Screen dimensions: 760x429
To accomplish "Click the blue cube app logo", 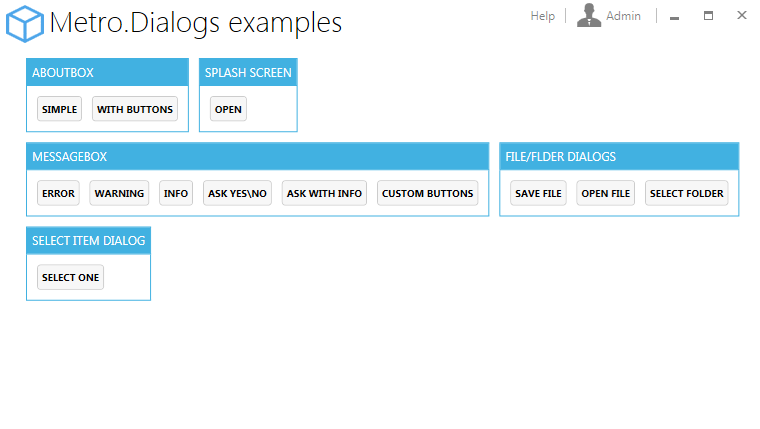I will point(25,23).
